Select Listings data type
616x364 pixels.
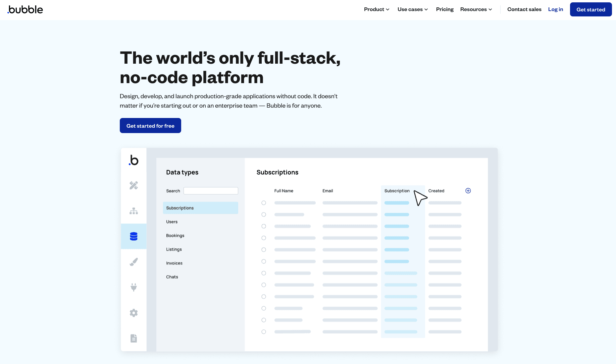[174, 249]
